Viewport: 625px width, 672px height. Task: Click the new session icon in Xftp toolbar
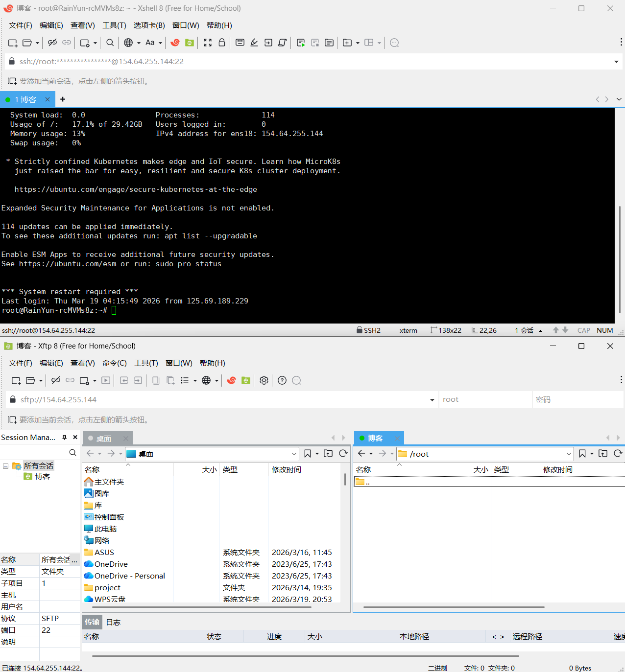click(x=16, y=380)
